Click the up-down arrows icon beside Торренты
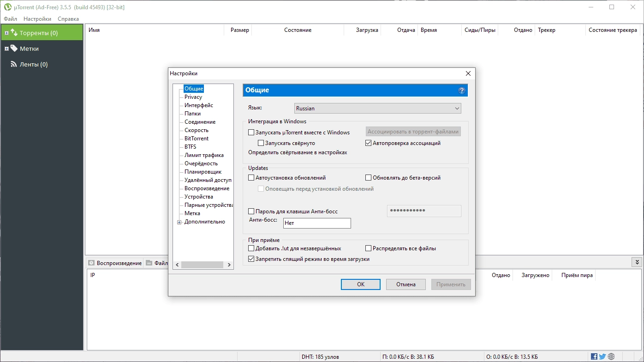 (14, 33)
